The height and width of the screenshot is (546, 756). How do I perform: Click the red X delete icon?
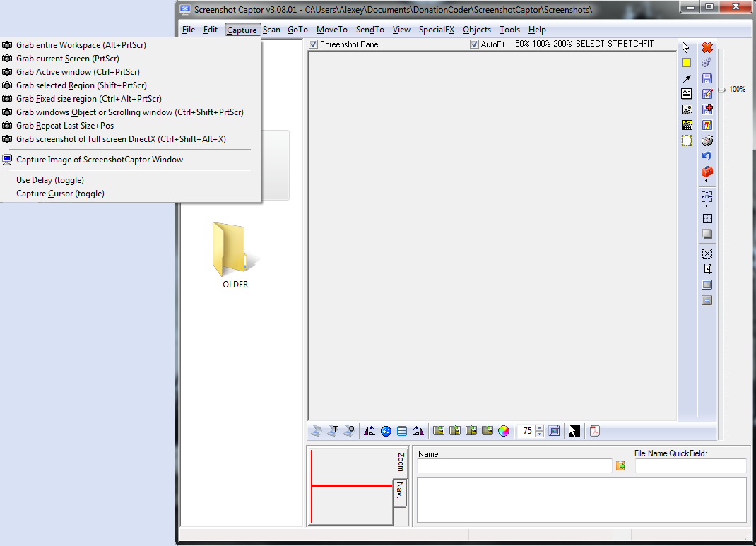(x=707, y=47)
